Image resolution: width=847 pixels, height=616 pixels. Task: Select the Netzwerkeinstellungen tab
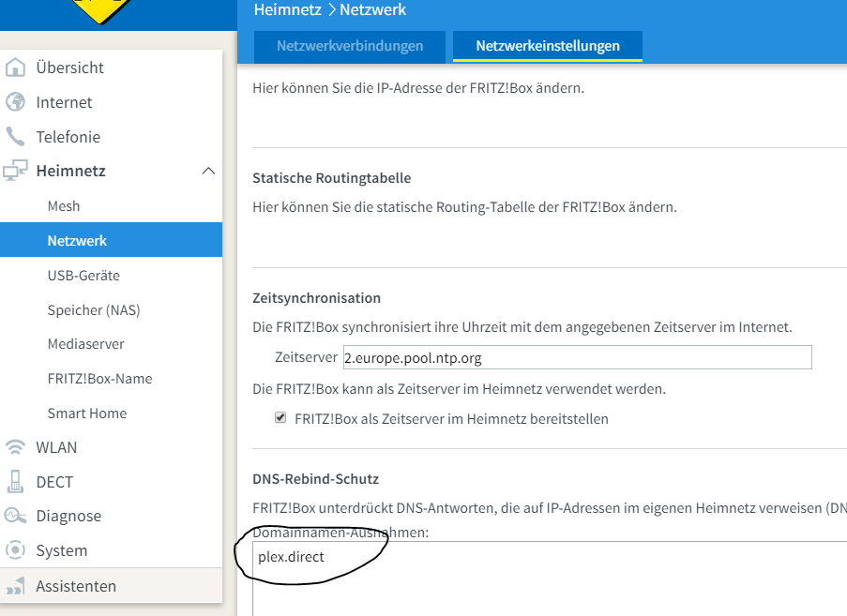pos(547,47)
